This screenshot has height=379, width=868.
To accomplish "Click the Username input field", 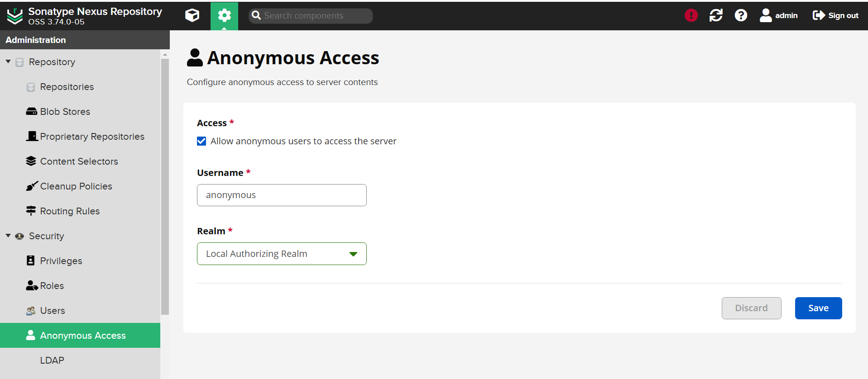I will [282, 195].
